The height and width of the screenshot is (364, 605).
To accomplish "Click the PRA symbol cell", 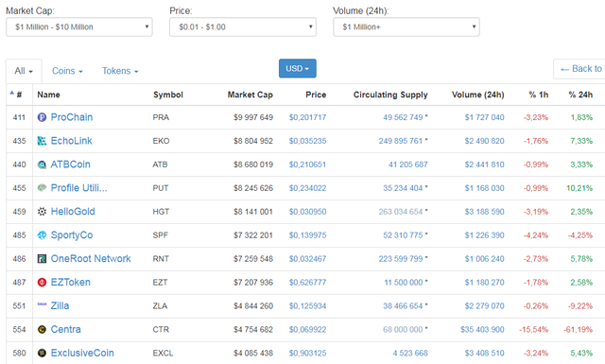I will [x=161, y=117].
